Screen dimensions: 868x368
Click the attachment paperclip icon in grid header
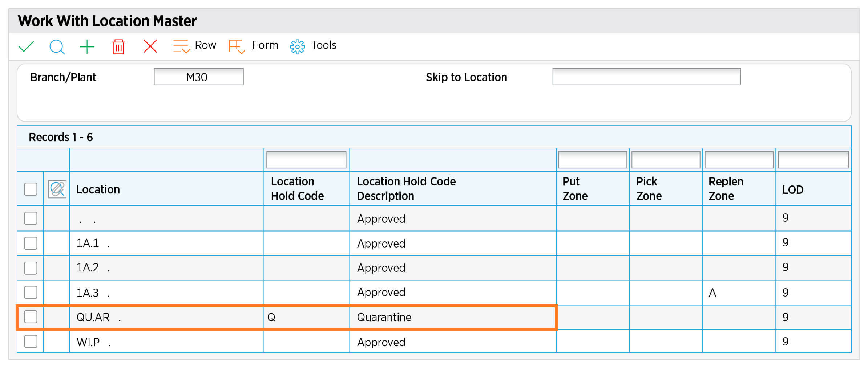57,189
